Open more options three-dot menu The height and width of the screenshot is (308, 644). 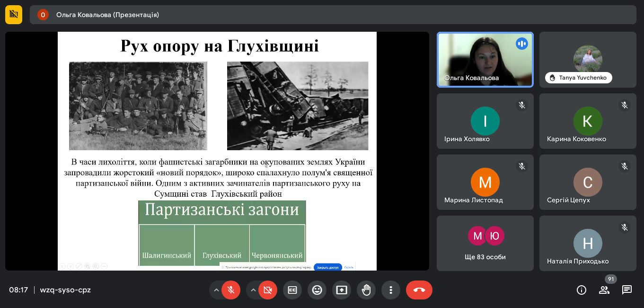point(391,290)
